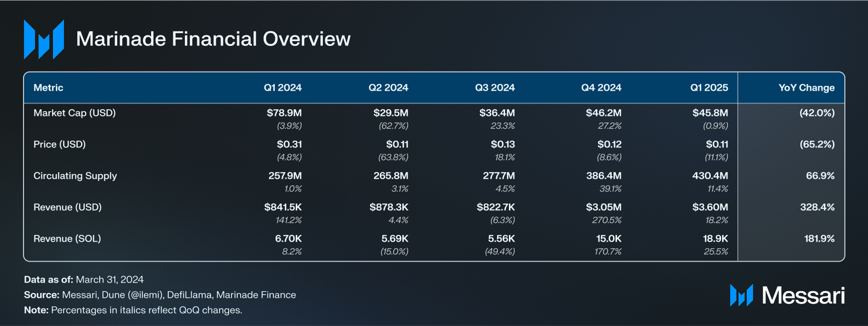Image resolution: width=868 pixels, height=326 pixels.
Task: Select the 'Q2 2024' column header
Action: coord(388,88)
